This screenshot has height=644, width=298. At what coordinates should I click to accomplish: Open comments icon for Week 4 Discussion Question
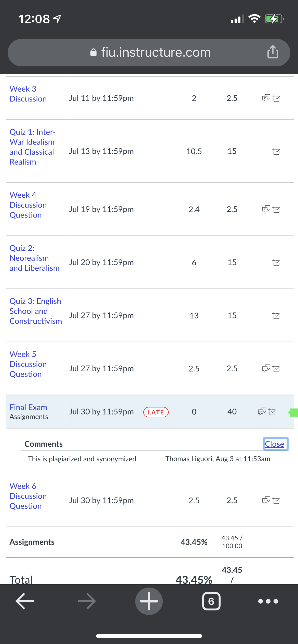tap(266, 209)
